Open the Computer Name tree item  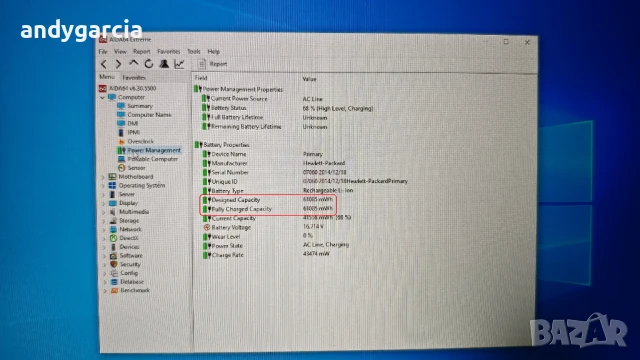pyautogui.click(x=144, y=115)
